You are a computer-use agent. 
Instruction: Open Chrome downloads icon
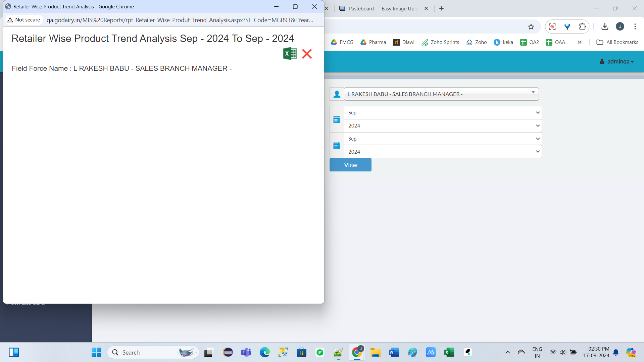pos(605,27)
